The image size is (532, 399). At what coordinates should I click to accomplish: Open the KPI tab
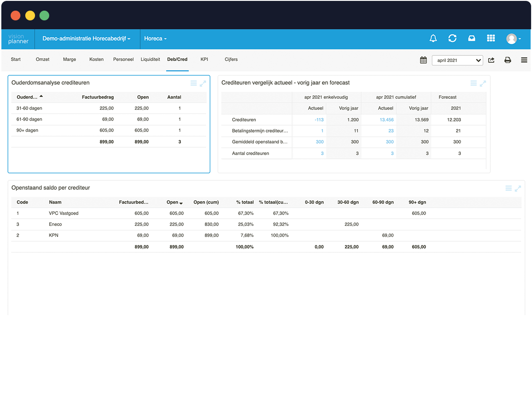pyautogui.click(x=204, y=59)
